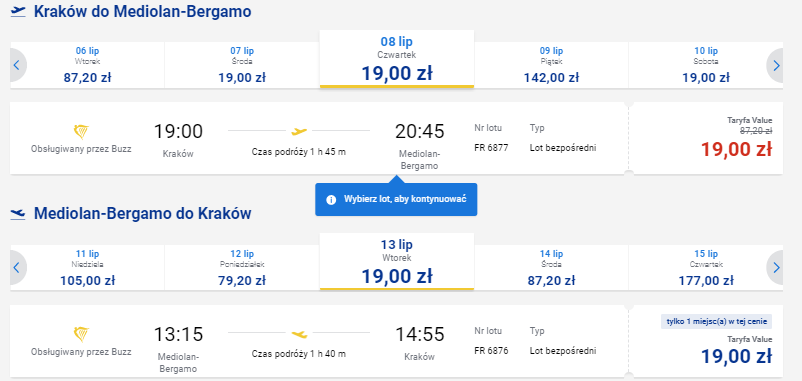The image size is (802, 381).
Task: Select 07 lip Środa date for 19,00 zł
Action: click(242, 65)
